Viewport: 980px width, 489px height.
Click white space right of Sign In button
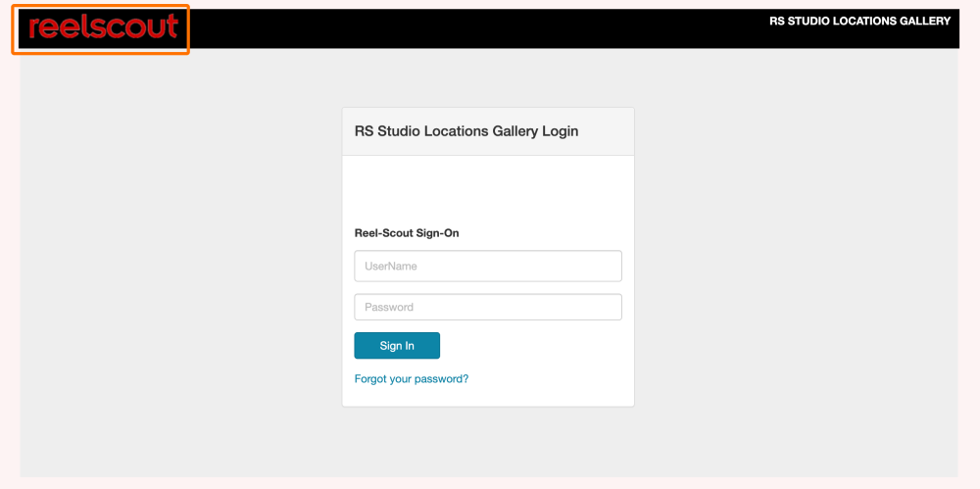531,346
